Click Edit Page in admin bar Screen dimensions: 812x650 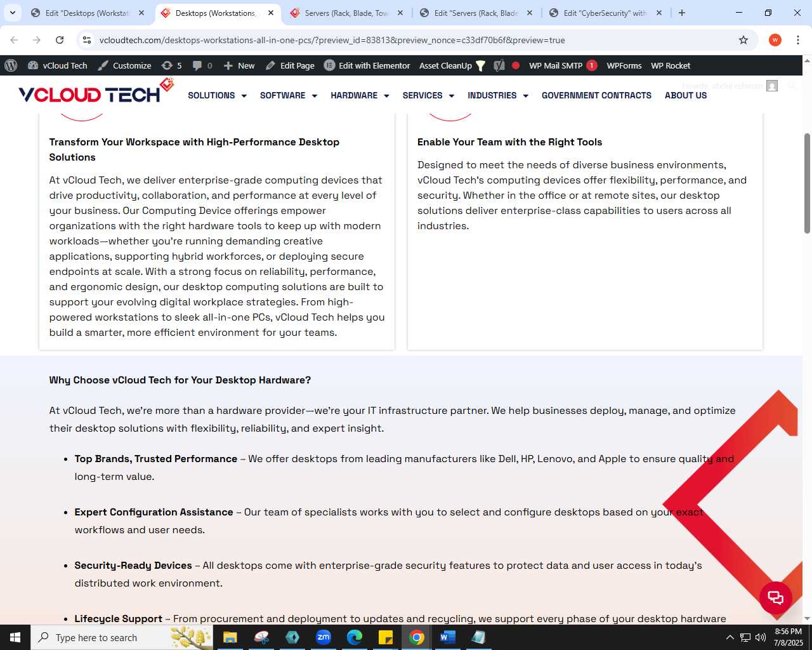point(290,65)
